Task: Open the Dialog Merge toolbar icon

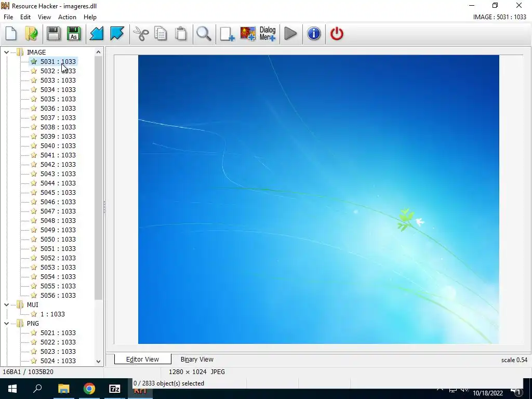Action: tap(268, 34)
